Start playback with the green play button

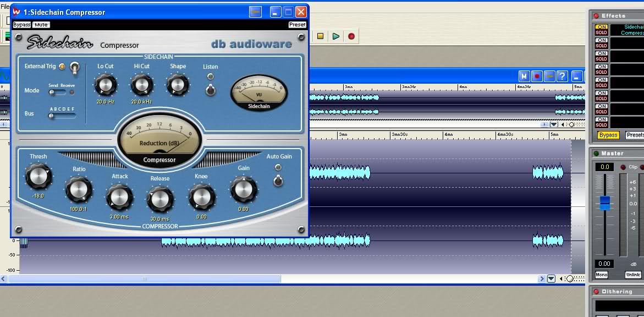(x=336, y=36)
